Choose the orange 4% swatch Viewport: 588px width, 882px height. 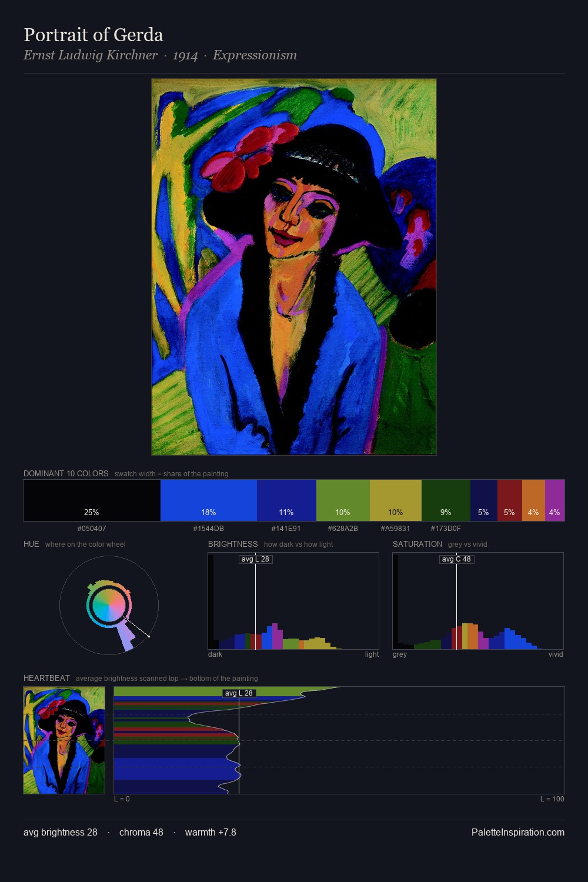pyautogui.click(x=533, y=500)
